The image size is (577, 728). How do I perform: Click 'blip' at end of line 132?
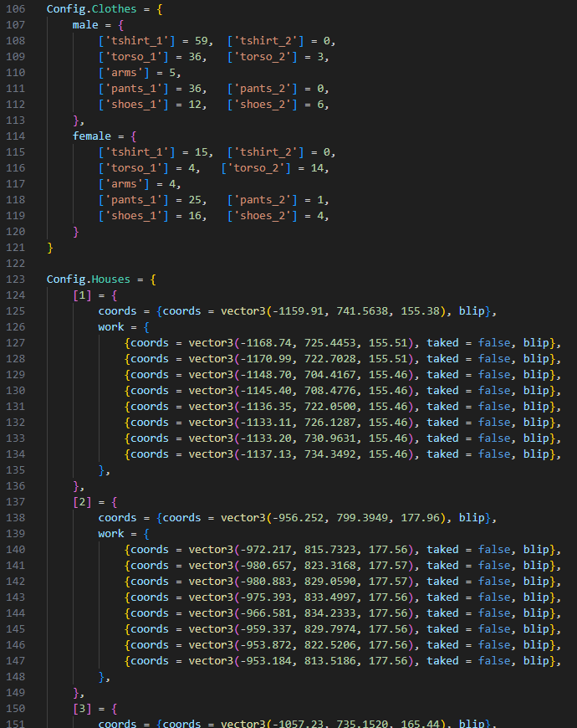tap(536, 423)
